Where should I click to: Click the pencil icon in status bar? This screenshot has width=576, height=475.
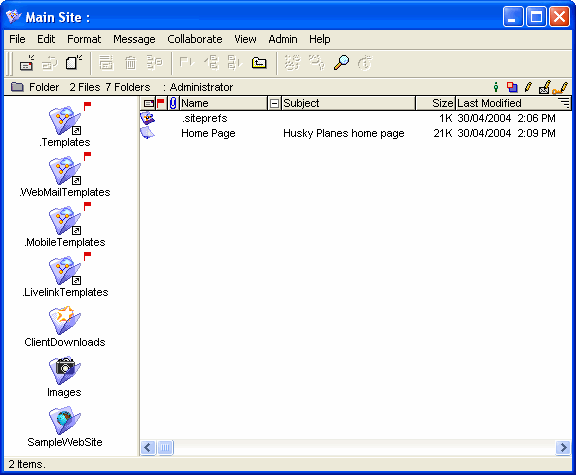click(528, 87)
